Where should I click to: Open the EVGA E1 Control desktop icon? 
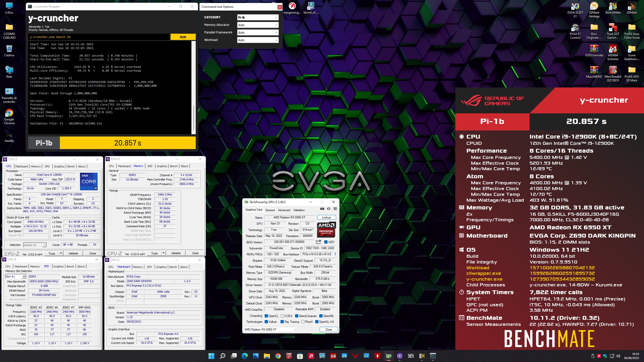click(575, 31)
